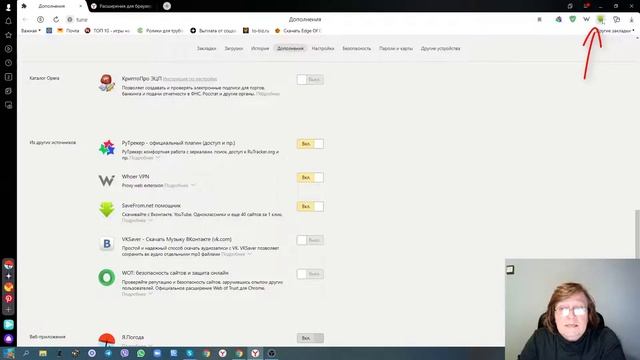This screenshot has height=360, width=640.
Task: Open Viber from the Windows taskbar
Action: coord(124,353)
